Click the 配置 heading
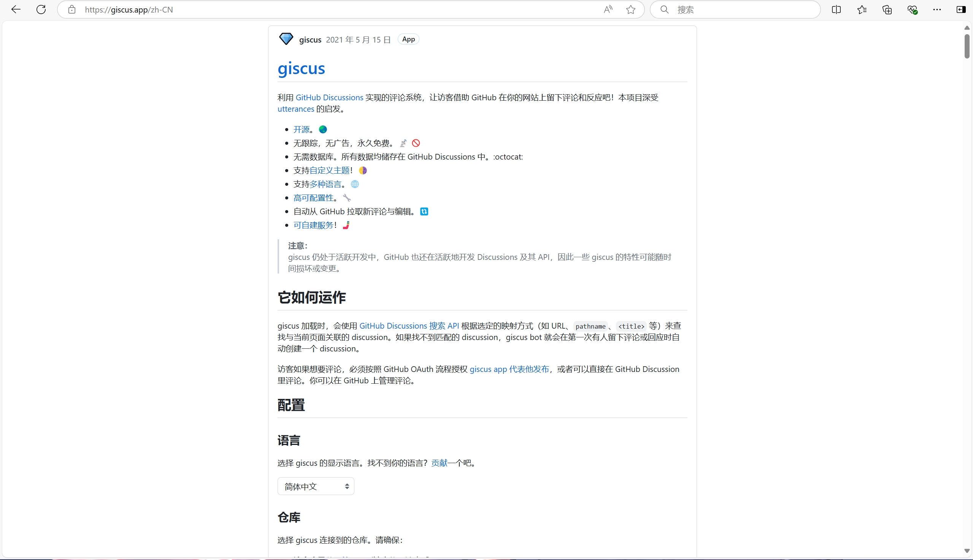973x560 pixels. [291, 405]
